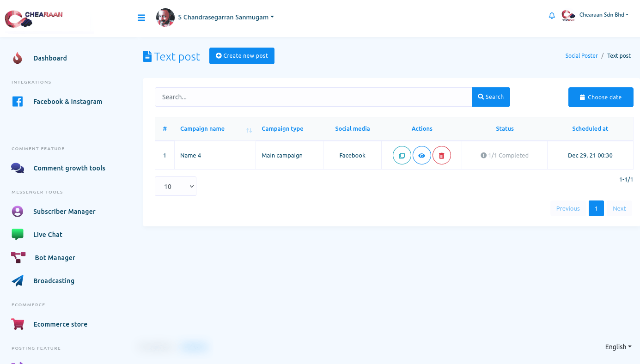640x364 pixels.
Task: Open Comment growth tools
Action: (x=69, y=168)
